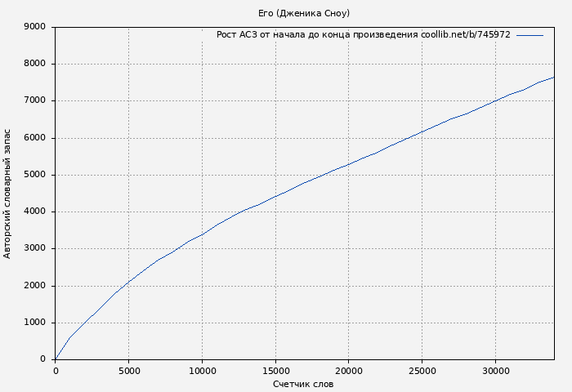
Task: Click the 30000 tick label on the X-axis
Action: click(x=495, y=370)
